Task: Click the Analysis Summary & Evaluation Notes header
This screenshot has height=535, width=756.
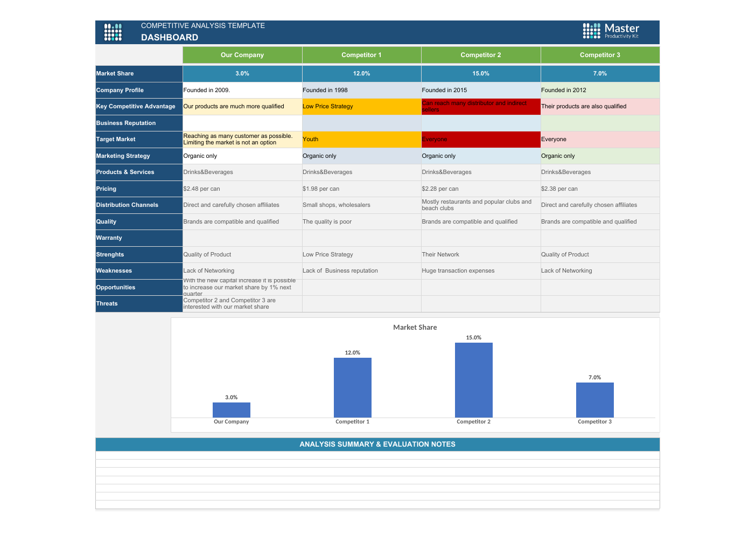Action: (x=377, y=444)
